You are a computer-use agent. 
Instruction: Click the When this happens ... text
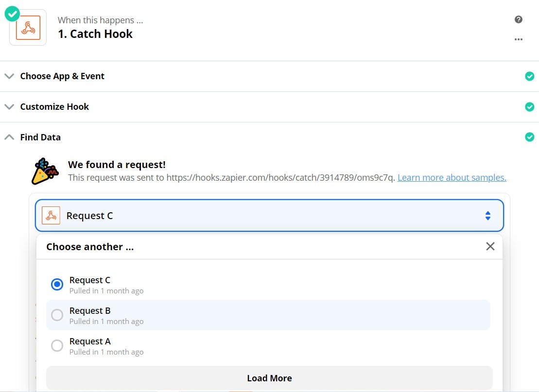pos(101,20)
